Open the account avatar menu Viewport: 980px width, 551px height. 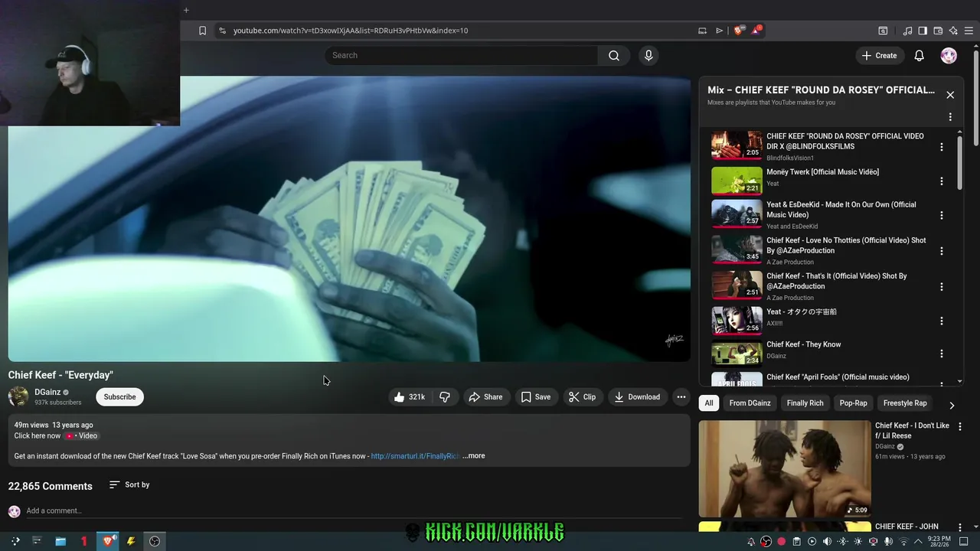(949, 55)
